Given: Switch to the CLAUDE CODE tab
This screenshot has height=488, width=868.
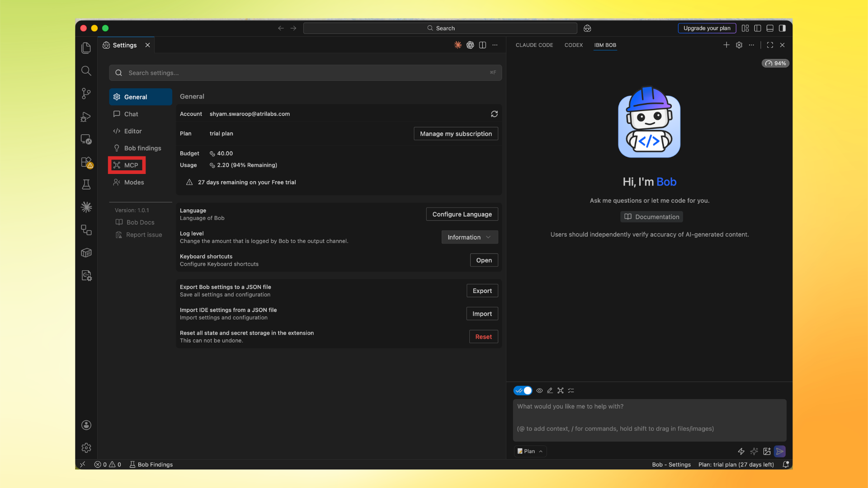Looking at the screenshot, I should (x=534, y=45).
